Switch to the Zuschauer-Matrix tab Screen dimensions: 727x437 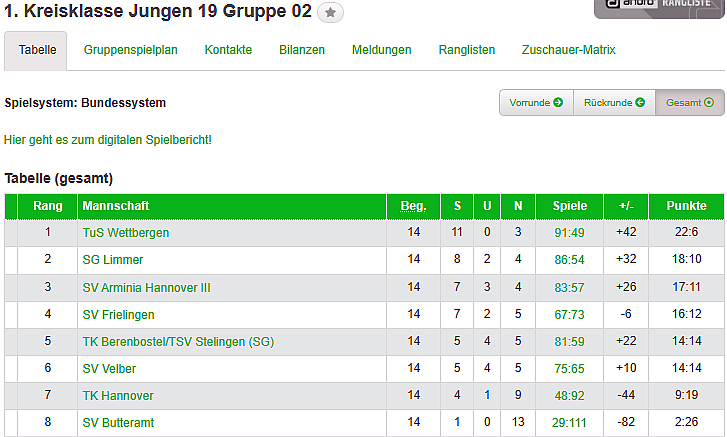[569, 50]
